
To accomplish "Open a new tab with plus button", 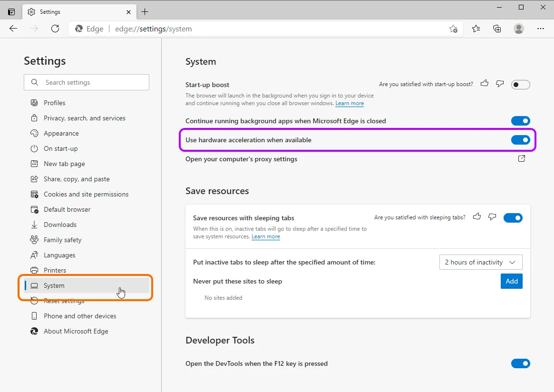I will [x=145, y=12].
